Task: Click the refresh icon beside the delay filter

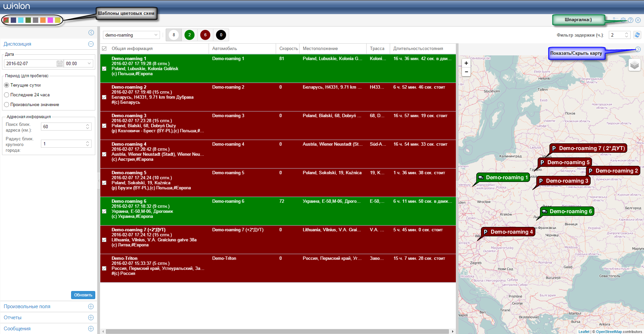Action: tap(637, 35)
